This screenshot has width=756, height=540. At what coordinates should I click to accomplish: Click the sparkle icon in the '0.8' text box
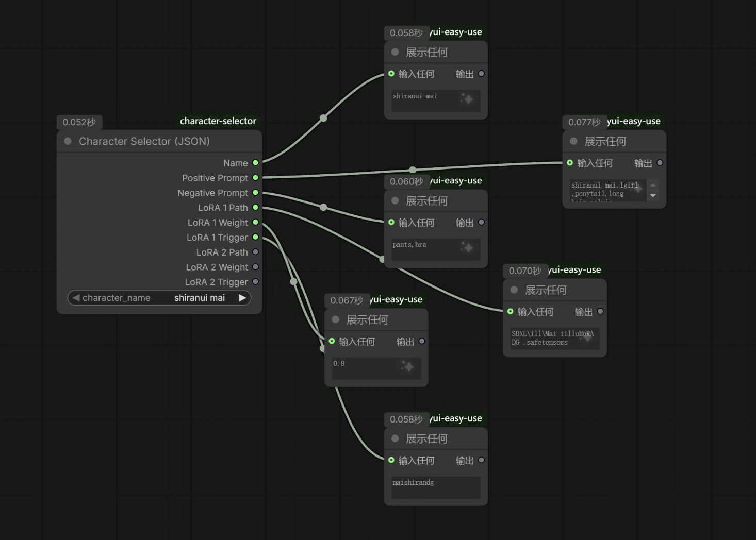pos(407,366)
